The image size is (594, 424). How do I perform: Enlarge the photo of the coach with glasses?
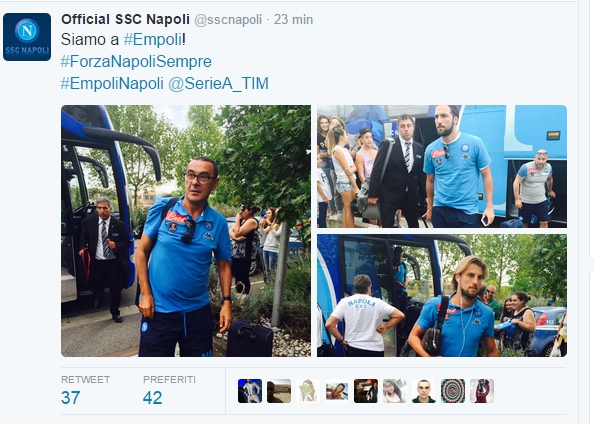(186, 231)
